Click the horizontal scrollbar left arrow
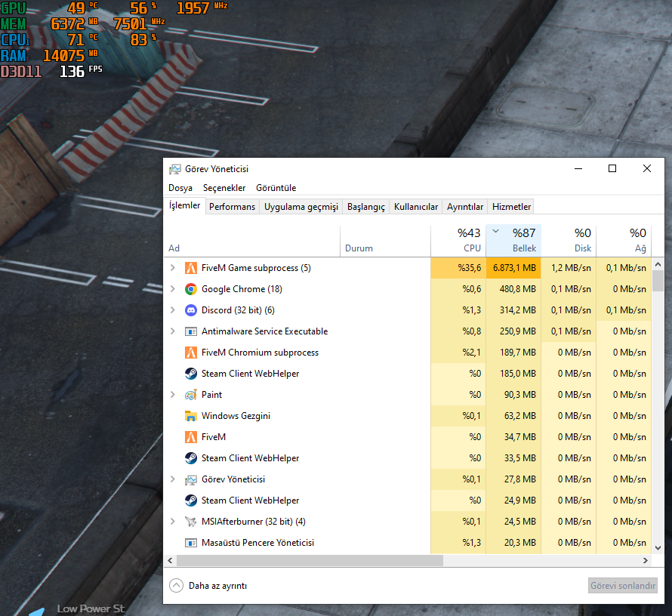Screen dimensions: 672x616 (x=170, y=560)
